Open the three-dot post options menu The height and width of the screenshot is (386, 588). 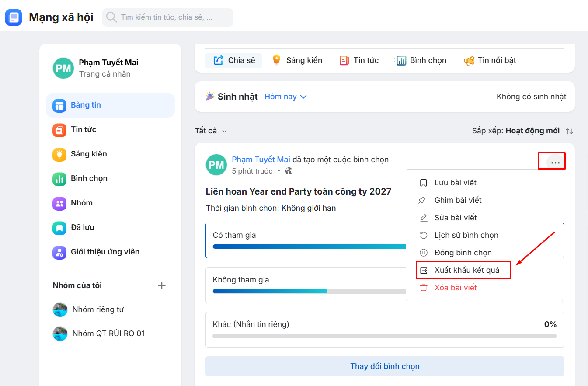tap(555, 163)
